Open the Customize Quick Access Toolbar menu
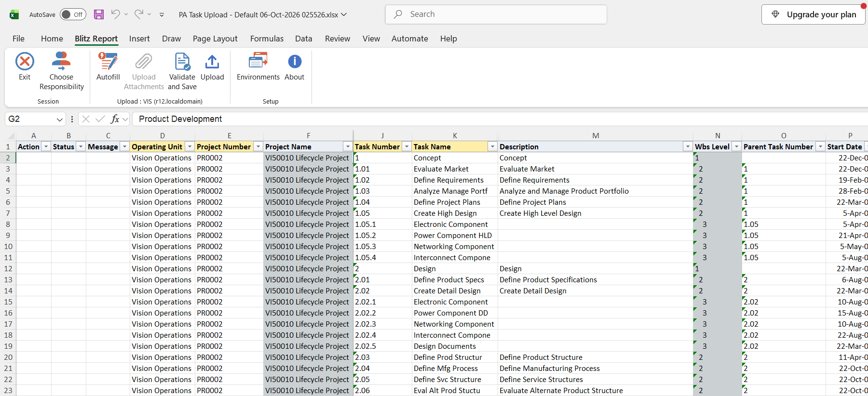 162,15
